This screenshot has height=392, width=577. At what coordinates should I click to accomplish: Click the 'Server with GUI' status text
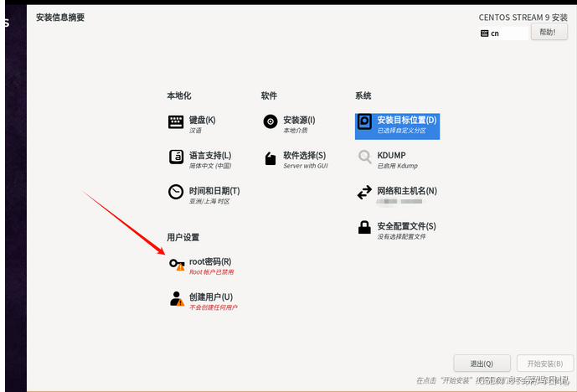pyautogui.click(x=306, y=166)
